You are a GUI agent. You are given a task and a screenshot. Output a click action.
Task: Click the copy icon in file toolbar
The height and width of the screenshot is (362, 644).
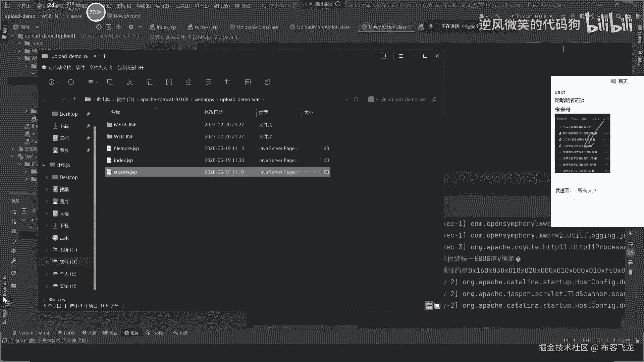coord(110,82)
